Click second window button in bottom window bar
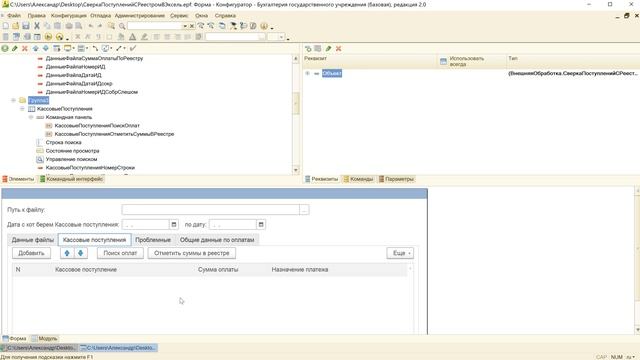Image resolution: width=640 pixels, height=360 pixels. click(x=118, y=348)
